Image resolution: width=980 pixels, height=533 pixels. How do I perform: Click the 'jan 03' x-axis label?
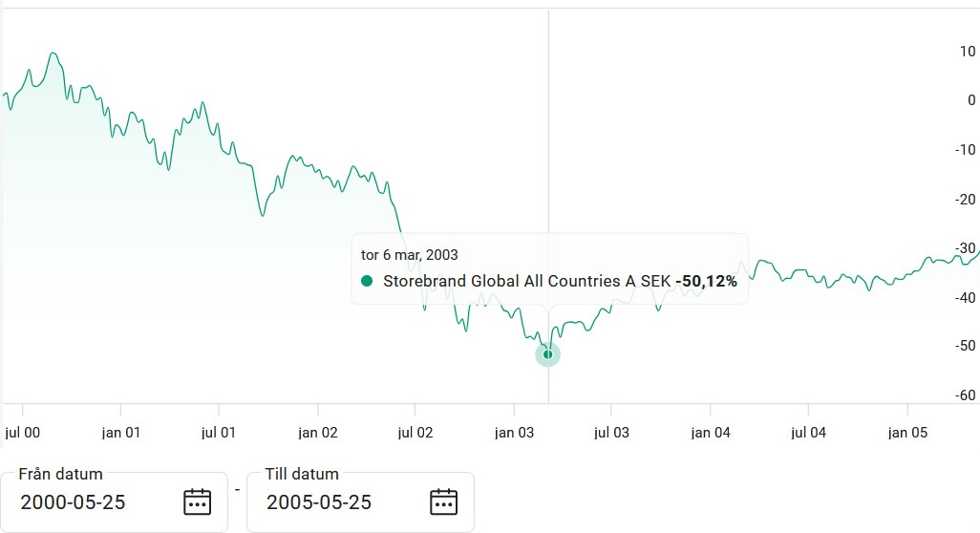click(x=515, y=433)
